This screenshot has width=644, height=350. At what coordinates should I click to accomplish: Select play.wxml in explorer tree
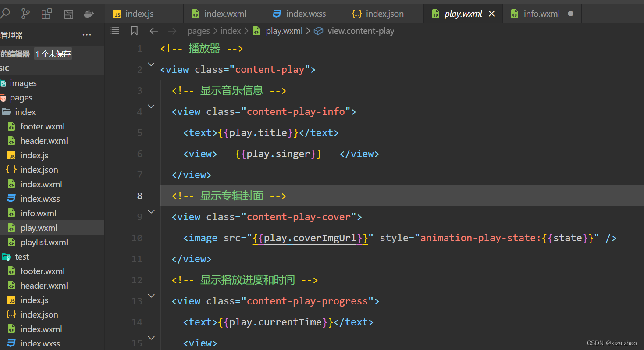(52, 228)
